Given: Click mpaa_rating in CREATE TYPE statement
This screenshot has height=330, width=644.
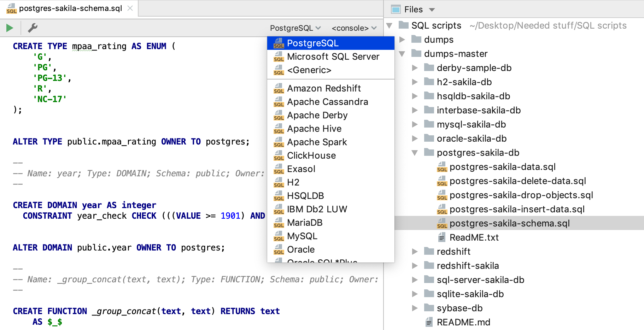Looking at the screenshot, I should coord(99,46).
